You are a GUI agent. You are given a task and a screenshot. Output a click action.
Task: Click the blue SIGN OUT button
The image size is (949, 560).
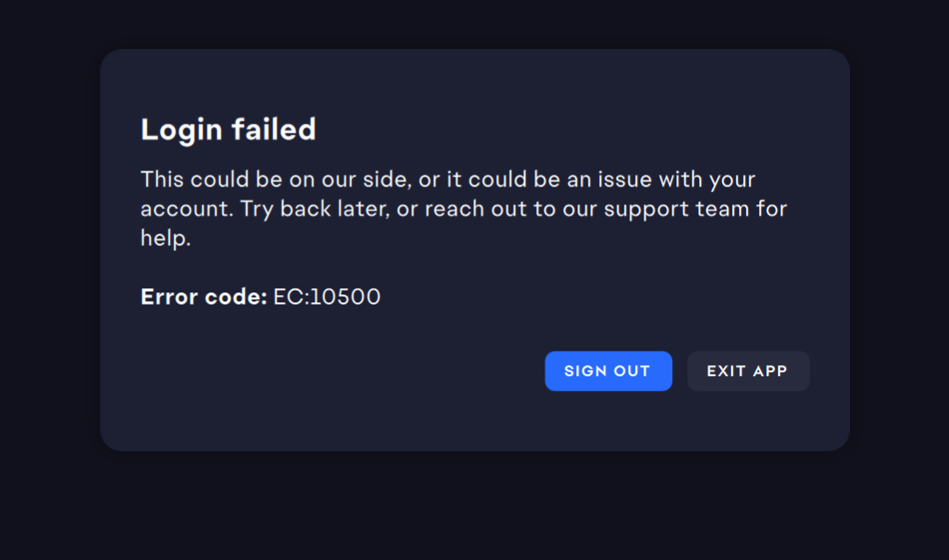pyautogui.click(x=607, y=371)
